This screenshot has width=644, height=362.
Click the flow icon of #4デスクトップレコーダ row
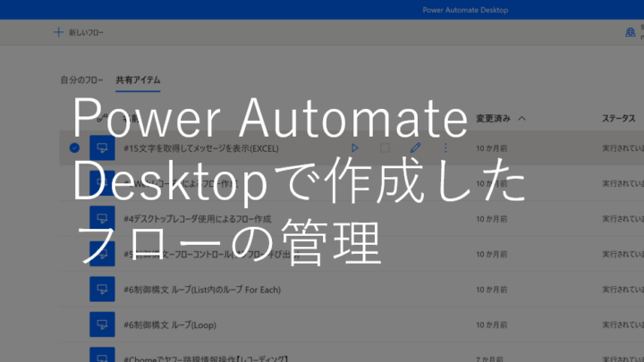point(102,218)
